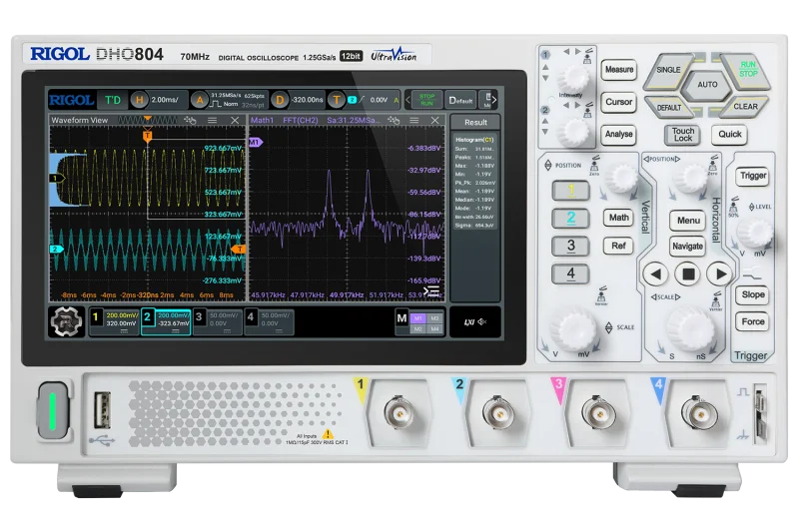Open the -320.00ns delay setting
This screenshot has width=799, height=532.
pos(308,100)
